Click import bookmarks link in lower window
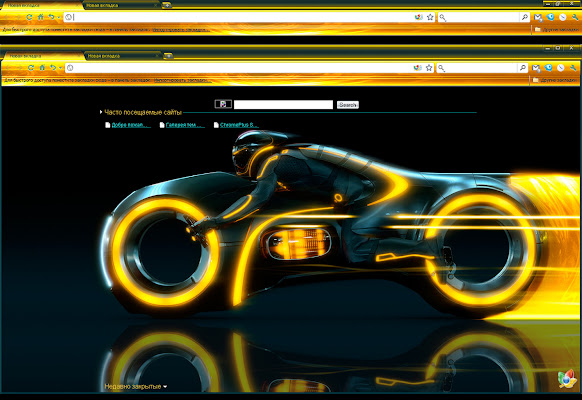582x400 pixels. point(183,80)
